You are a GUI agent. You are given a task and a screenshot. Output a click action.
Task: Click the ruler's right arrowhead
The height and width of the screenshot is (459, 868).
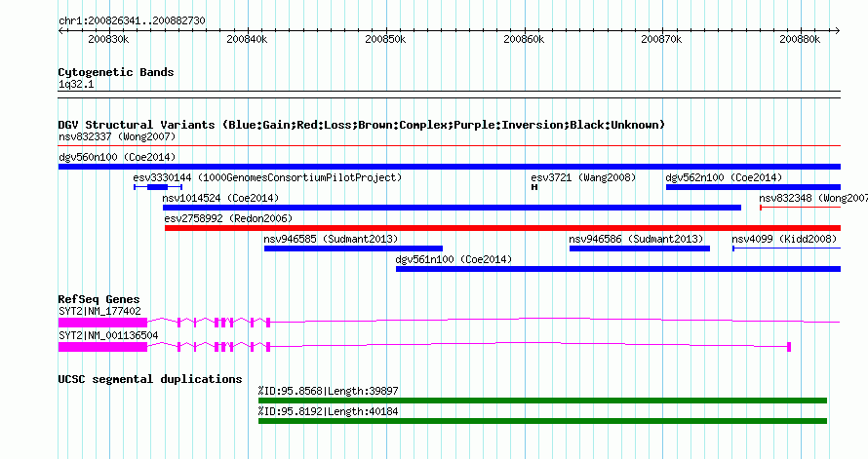pos(838,31)
